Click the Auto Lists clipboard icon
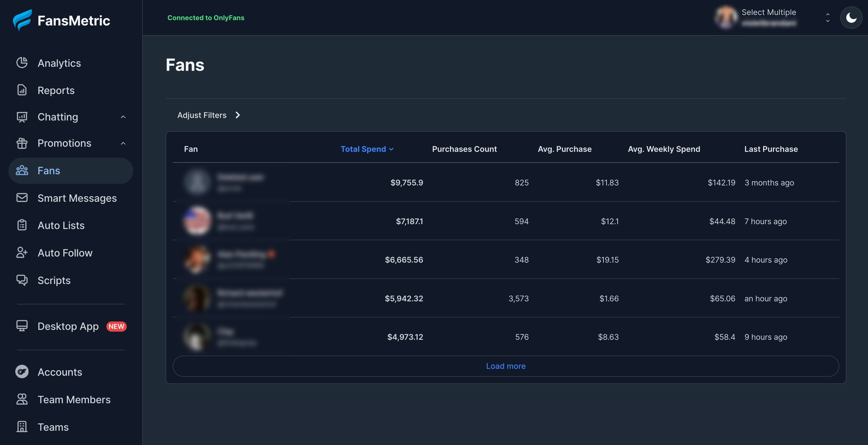 (22, 225)
